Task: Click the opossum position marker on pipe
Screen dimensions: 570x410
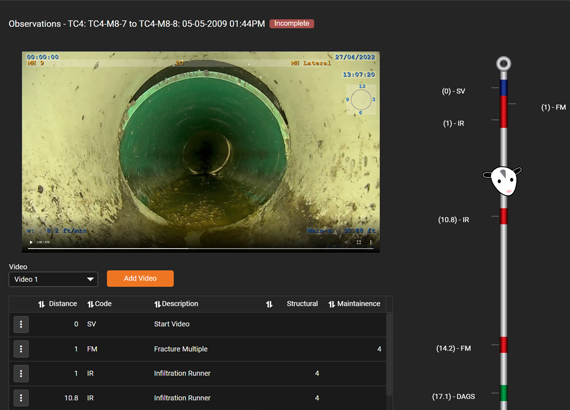Action: (x=503, y=180)
